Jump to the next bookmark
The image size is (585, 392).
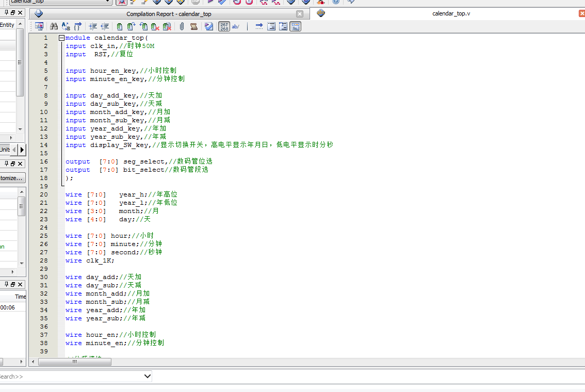[x=132, y=26]
